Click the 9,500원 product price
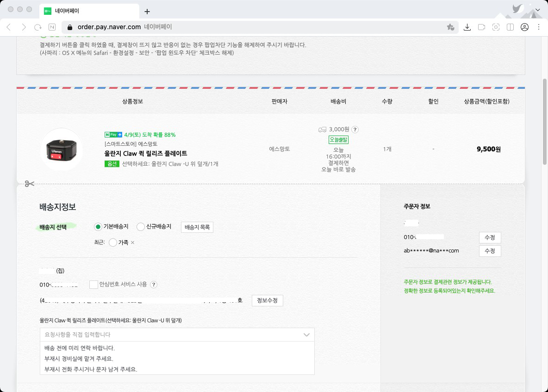Image resolution: width=548 pixels, height=392 pixels. [489, 149]
